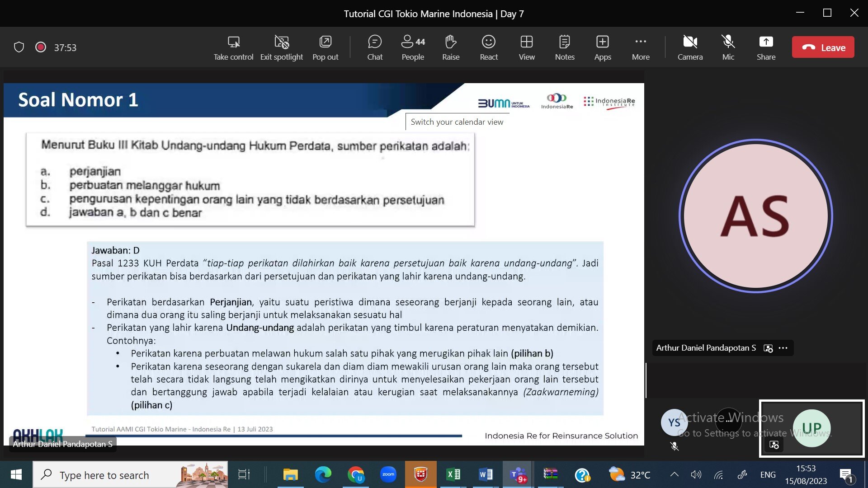The width and height of the screenshot is (868, 488).
Task: Click the Soal Nomor 1 slide heading
Action: click(78, 99)
